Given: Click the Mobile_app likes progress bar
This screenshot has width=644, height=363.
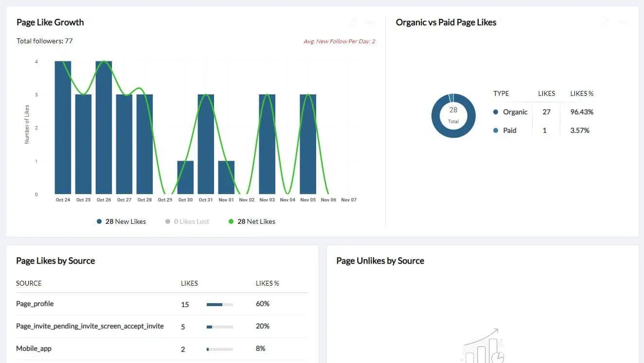Looking at the screenshot, I should coord(220,349).
